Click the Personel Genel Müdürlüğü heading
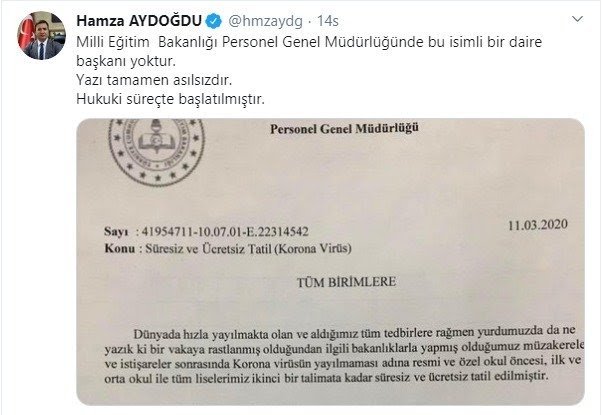The height and width of the screenshot is (415, 602). (344, 129)
